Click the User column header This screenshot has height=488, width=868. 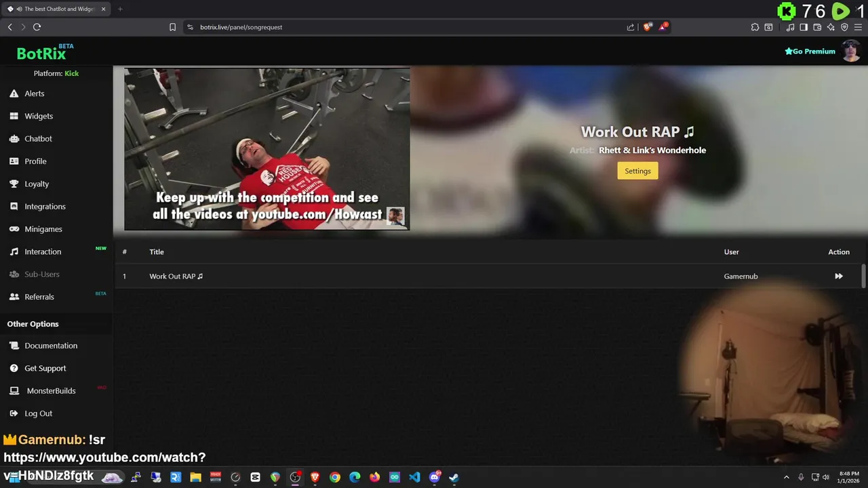coord(731,252)
